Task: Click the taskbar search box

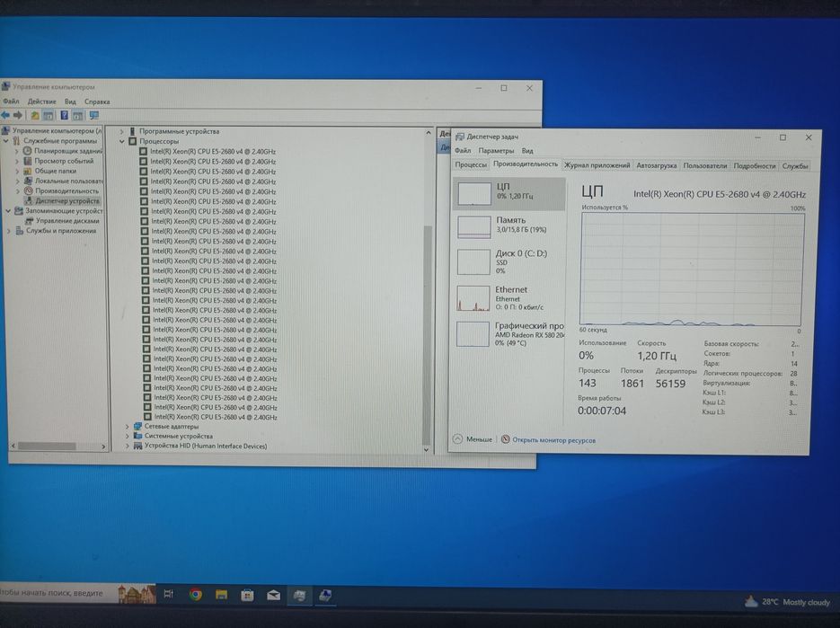Action: [x=59, y=593]
